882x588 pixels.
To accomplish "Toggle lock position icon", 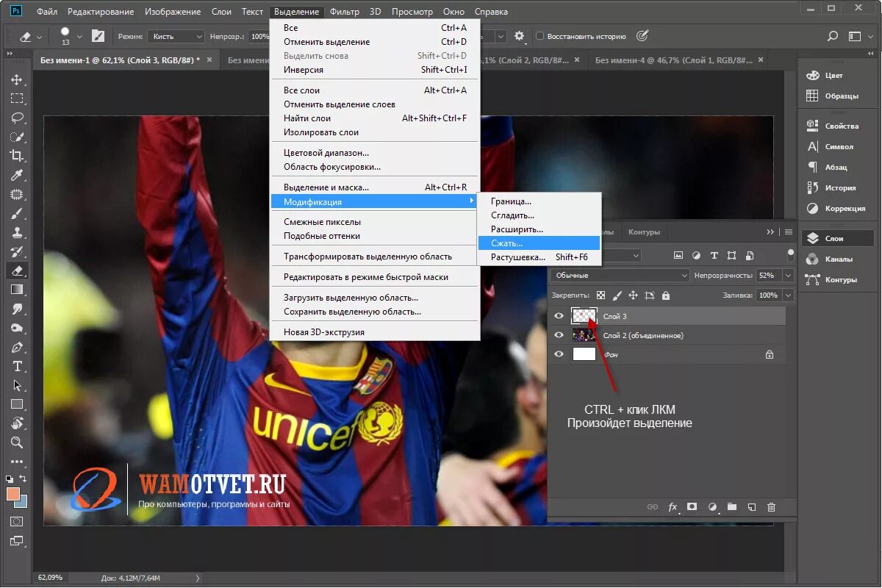I will click(634, 295).
